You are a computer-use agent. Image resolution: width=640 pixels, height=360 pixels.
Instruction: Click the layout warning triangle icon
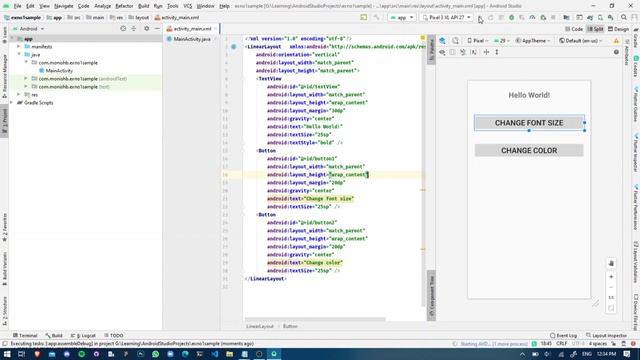pos(616,40)
